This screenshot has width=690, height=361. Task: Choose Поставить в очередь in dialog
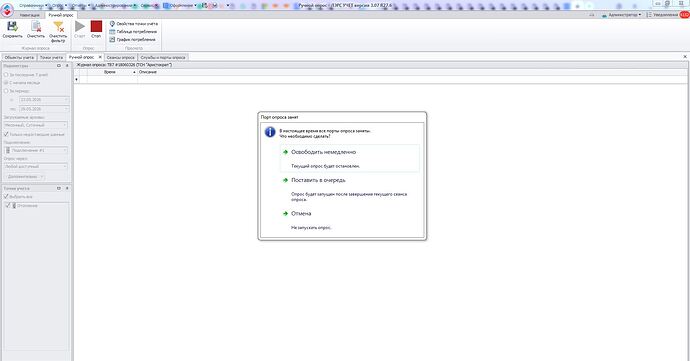pyautogui.click(x=349, y=189)
